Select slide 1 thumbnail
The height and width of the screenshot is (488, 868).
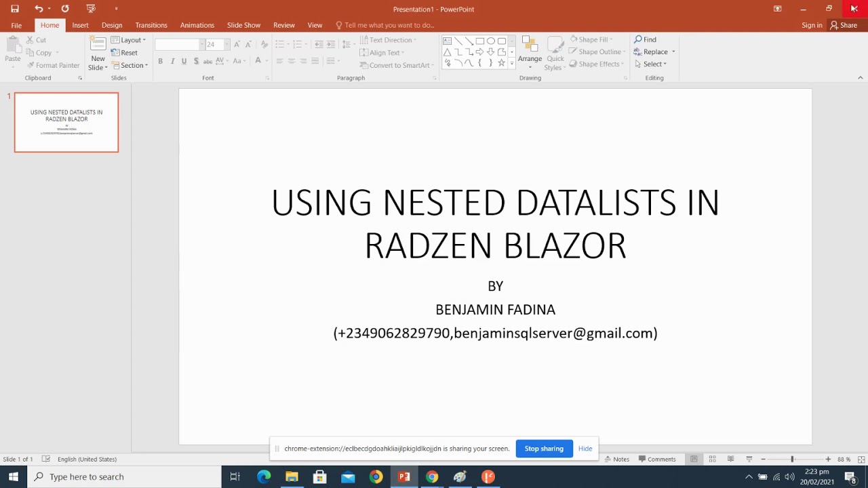(x=66, y=123)
